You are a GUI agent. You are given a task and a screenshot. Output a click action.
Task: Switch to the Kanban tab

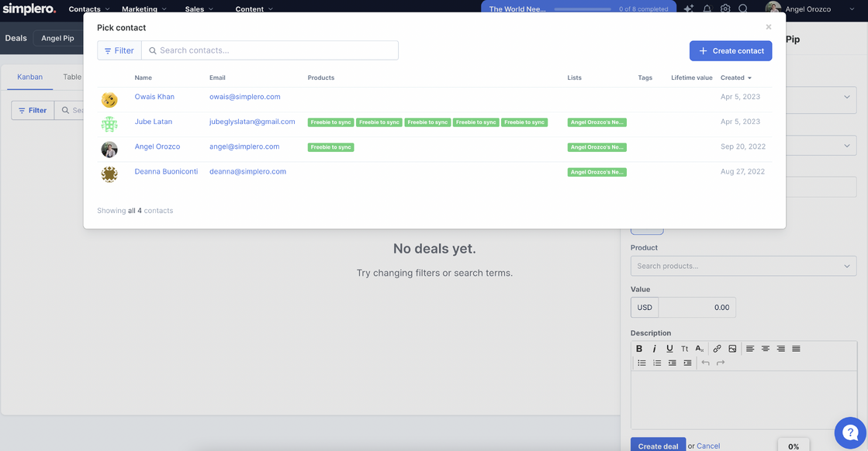[30, 77]
